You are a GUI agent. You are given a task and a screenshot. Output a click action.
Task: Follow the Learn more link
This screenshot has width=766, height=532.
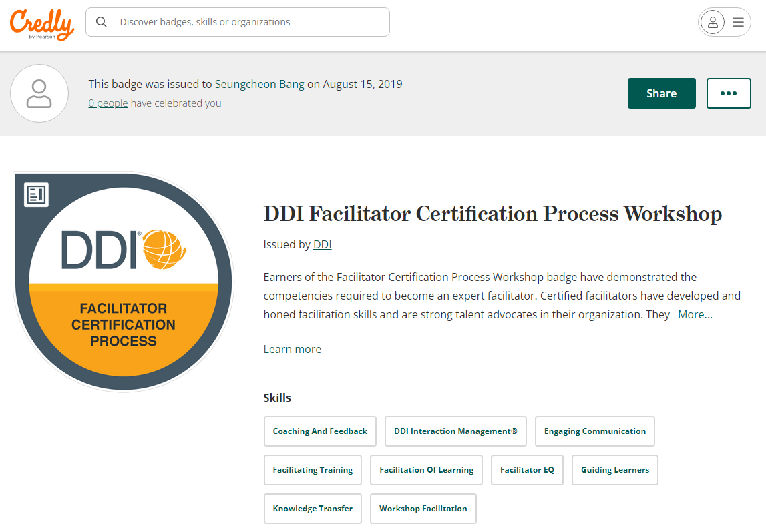292,349
